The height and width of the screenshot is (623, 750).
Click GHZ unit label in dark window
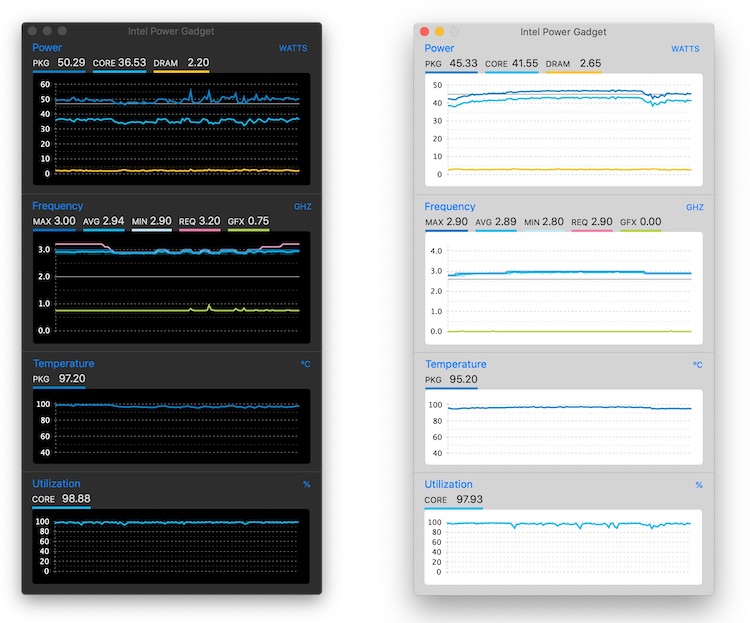pos(303,207)
